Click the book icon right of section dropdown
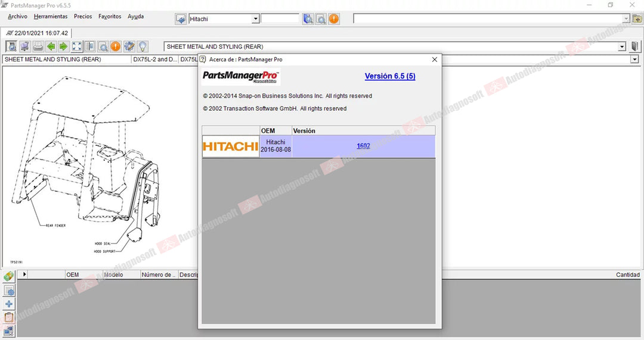 tap(635, 46)
